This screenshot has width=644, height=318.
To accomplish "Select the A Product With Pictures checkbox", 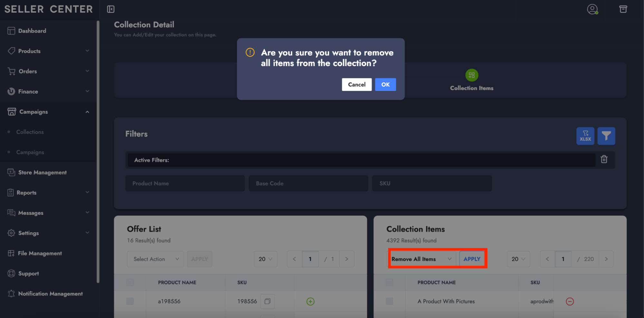I will coord(389,301).
